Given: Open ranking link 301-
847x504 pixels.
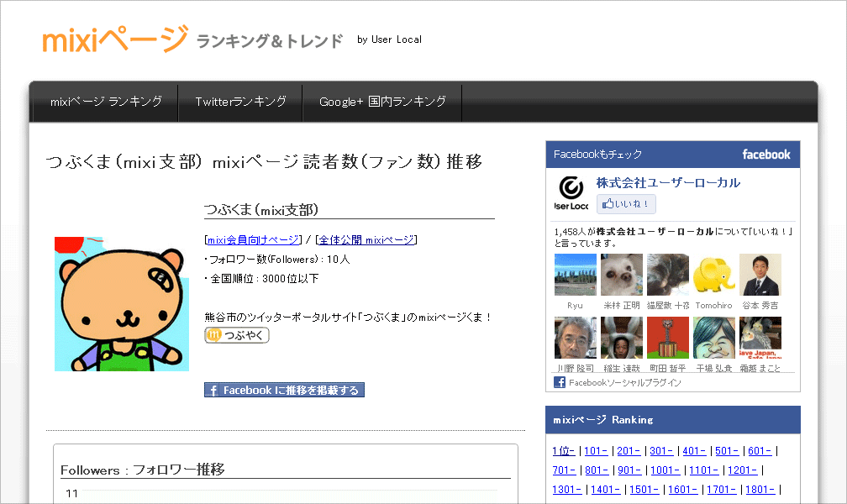Looking at the screenshot, I should [662, 450].
